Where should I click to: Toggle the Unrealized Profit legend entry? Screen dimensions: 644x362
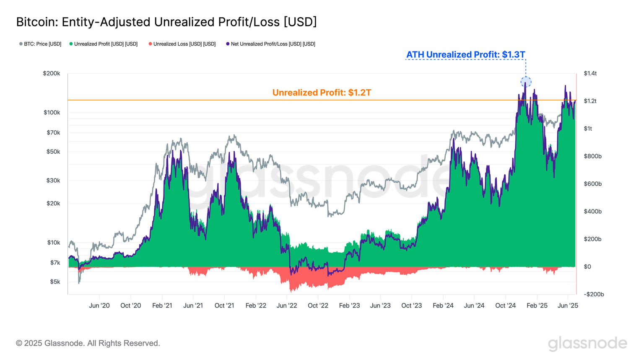[104, 44]
